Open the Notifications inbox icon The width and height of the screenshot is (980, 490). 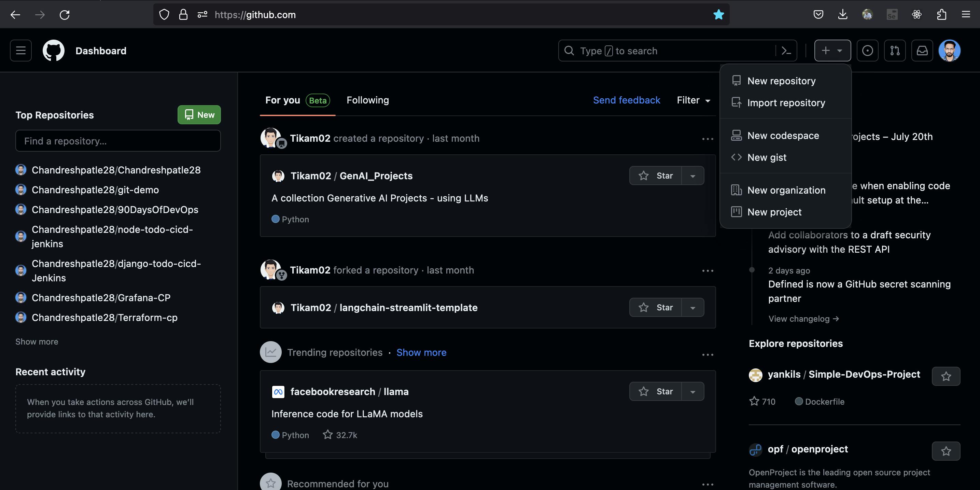922,51
